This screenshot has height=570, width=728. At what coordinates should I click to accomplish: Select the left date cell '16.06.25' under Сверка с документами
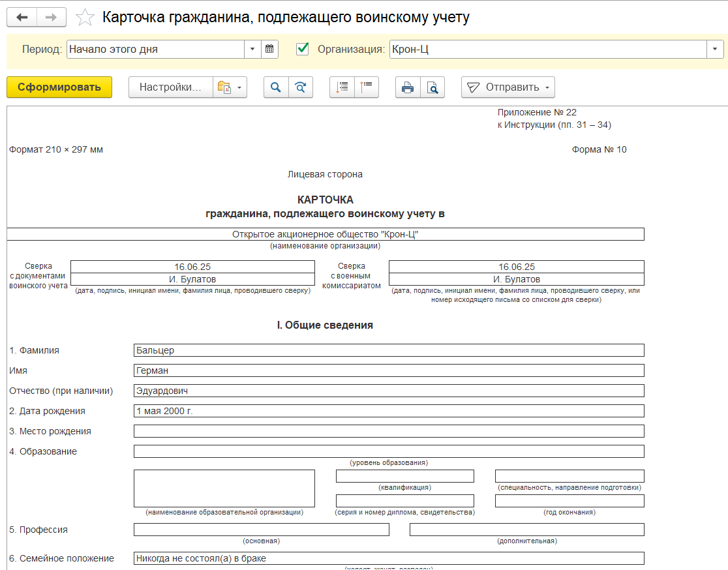pyautogui.click(x=192, y=267)
